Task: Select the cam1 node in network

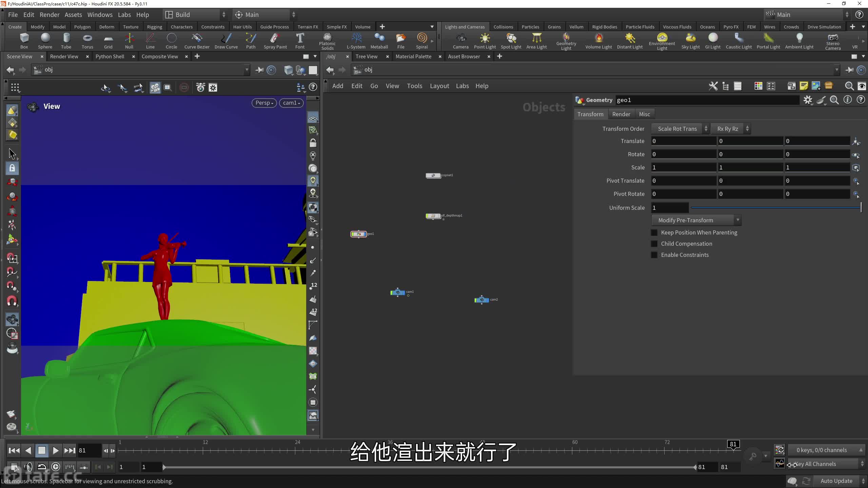Action: click(x=398, y=292)
